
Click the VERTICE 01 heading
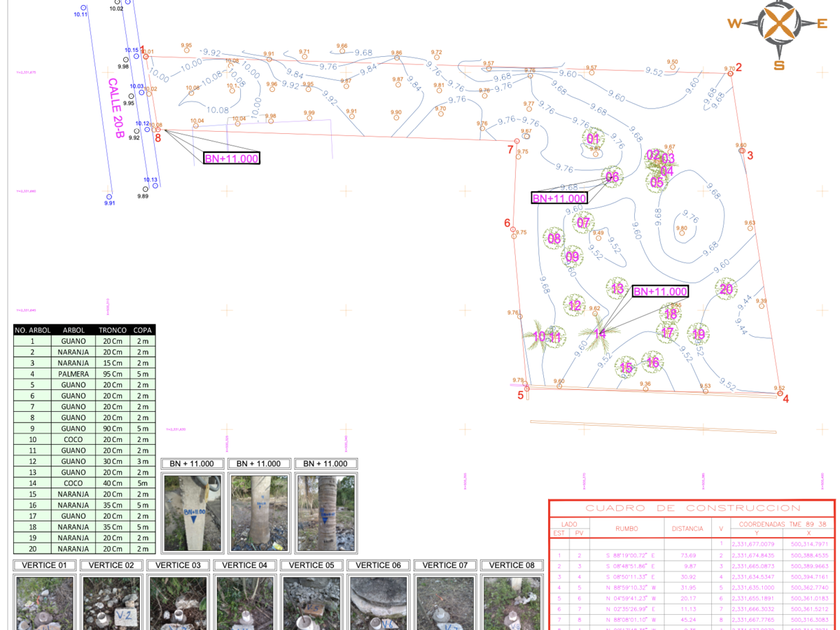pyautogui.click(x=44, y=565)
